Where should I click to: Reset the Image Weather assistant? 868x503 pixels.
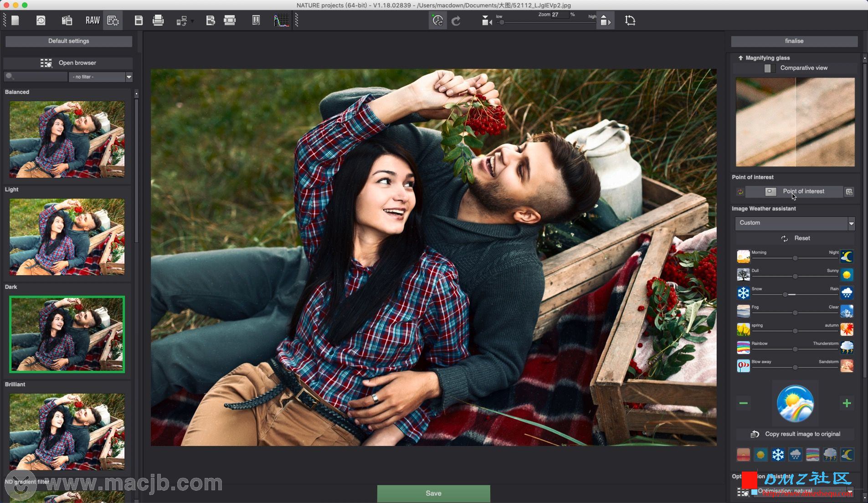point(795,238)
